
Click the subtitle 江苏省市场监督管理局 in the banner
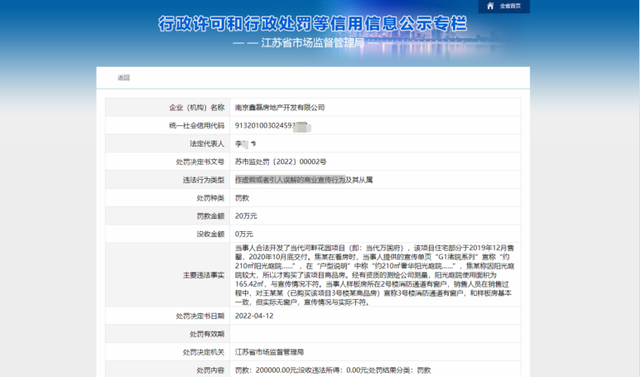pyautogui.click(x=312, y=43)
